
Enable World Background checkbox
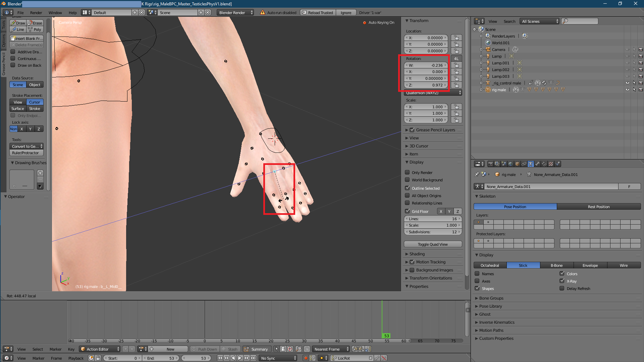pyautogui.click(x=407, y=180)
